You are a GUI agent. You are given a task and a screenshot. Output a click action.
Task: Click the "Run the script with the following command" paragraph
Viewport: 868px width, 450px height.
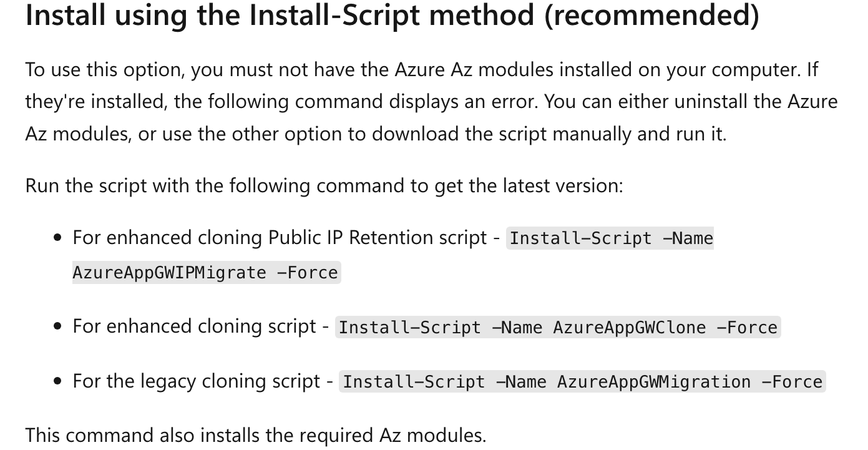point(324,186)
